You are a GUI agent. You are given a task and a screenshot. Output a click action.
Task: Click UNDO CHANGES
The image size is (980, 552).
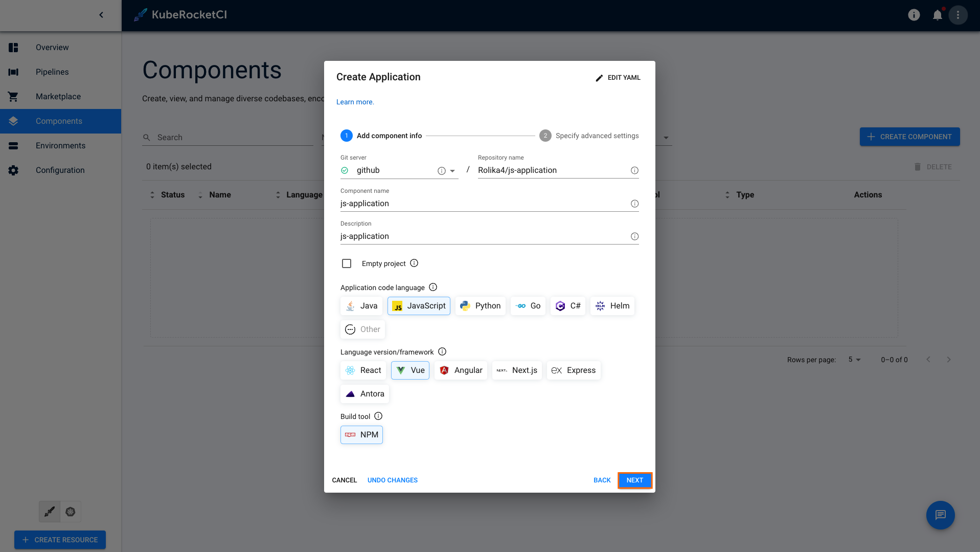392,480
